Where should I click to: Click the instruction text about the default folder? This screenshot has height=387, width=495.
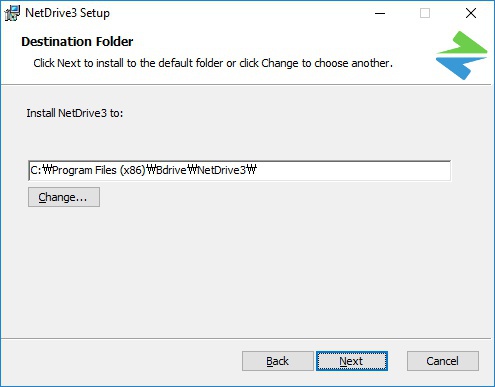tap(213, 63)
